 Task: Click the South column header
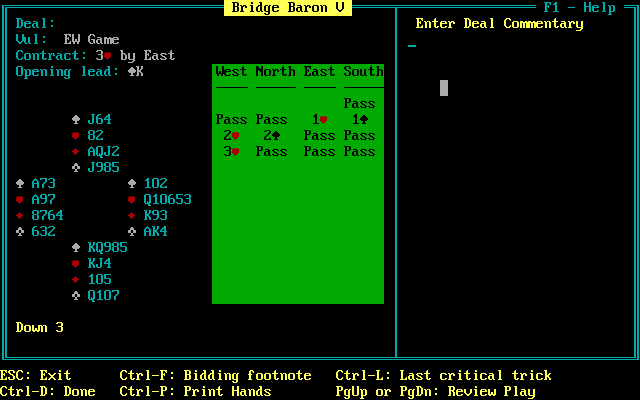[x=363, y=71]
